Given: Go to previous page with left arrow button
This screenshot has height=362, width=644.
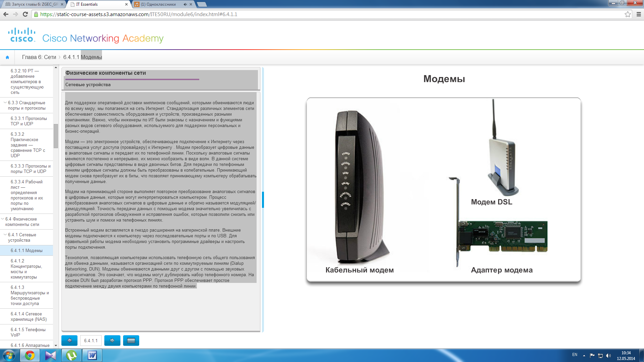Looking at the screenshot, I should point(69,341).
